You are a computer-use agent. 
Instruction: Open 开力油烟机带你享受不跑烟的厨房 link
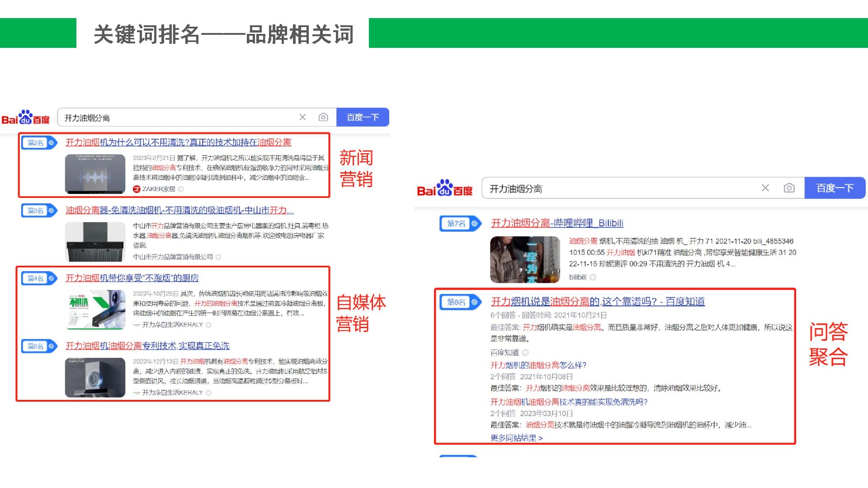tap(132, 278)
